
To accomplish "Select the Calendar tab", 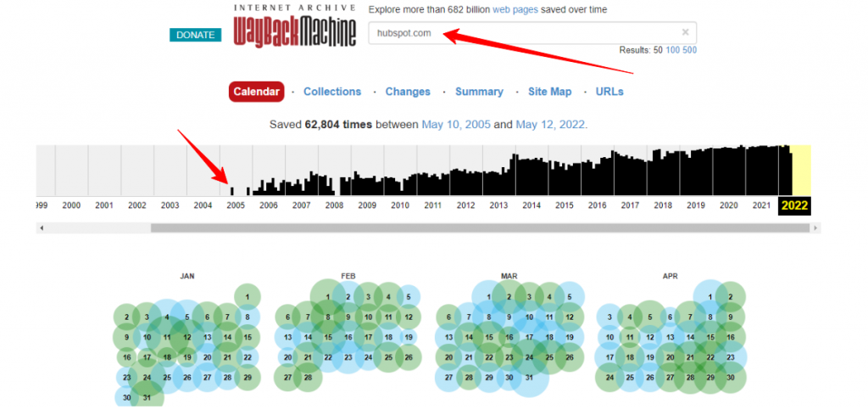I will (x=256, y=92).
